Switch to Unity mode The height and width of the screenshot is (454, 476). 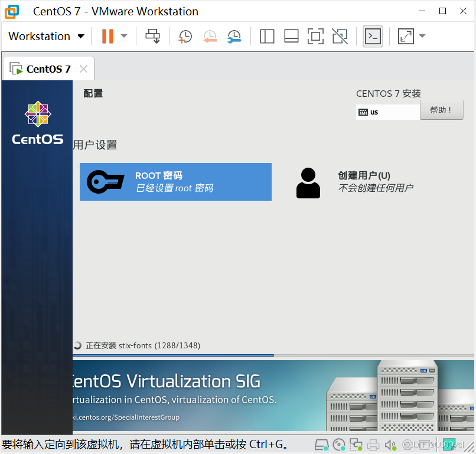point(340,37)
